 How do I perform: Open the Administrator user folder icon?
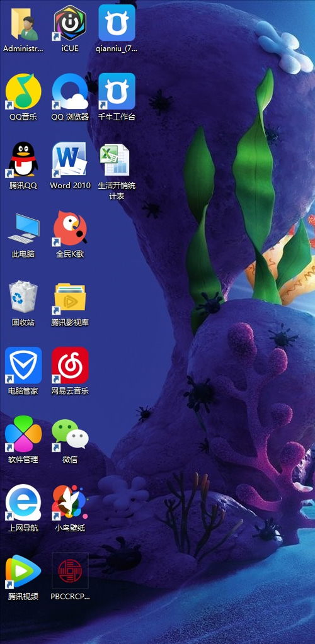23,24
